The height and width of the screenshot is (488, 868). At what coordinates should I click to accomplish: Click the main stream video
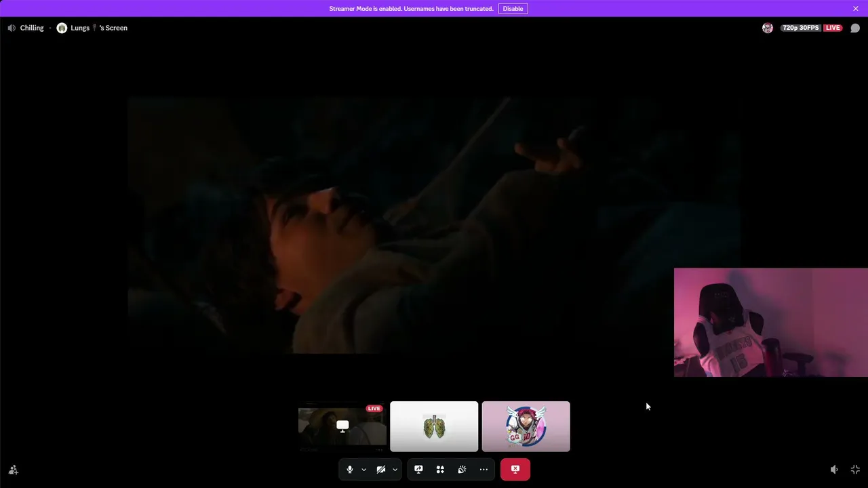[434, 225]
